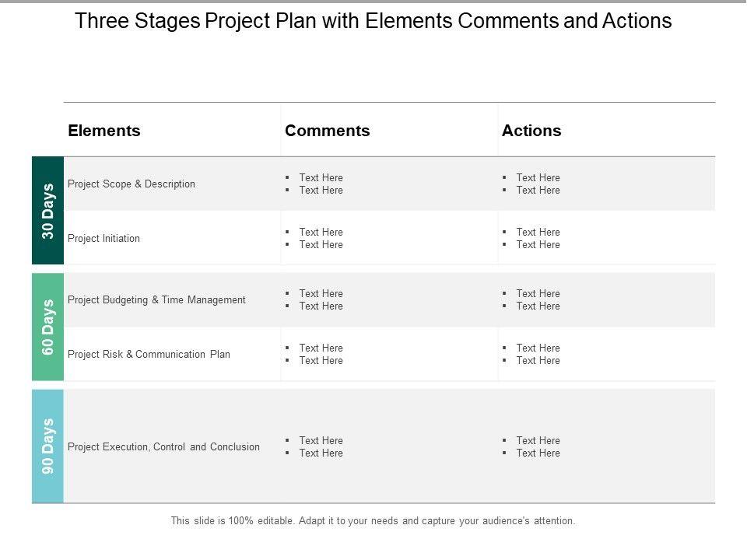Image resolution: width=747 pixels, height=560 pixels.
Task: Click the light green 60 Days stage block
Action: point(48,327)
